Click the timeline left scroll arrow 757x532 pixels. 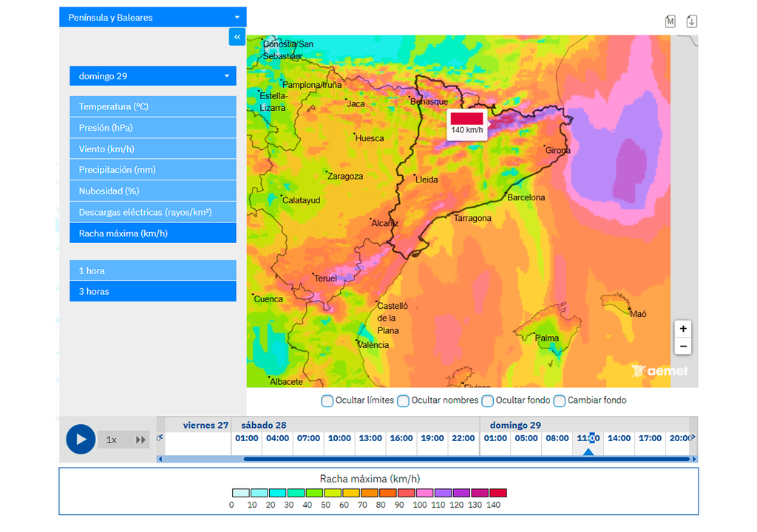(160, 459)
